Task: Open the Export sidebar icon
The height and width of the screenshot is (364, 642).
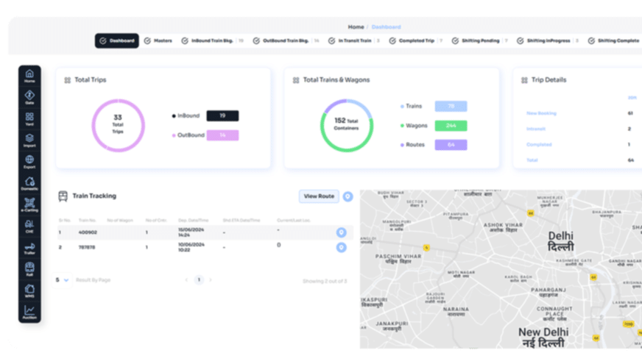Action: pyautogui.click(x=29, y=161)
